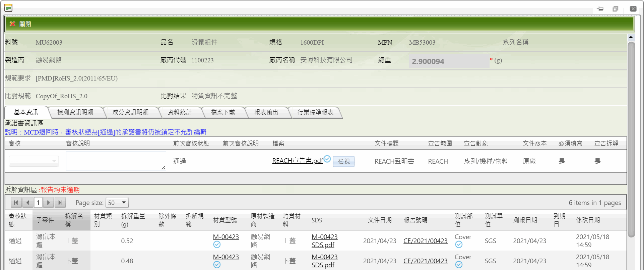This screenshot has height=270, width=644.
Task: Open M-00423 SDS.pdf link in 上蓋 row
Action: click(324, 241)
